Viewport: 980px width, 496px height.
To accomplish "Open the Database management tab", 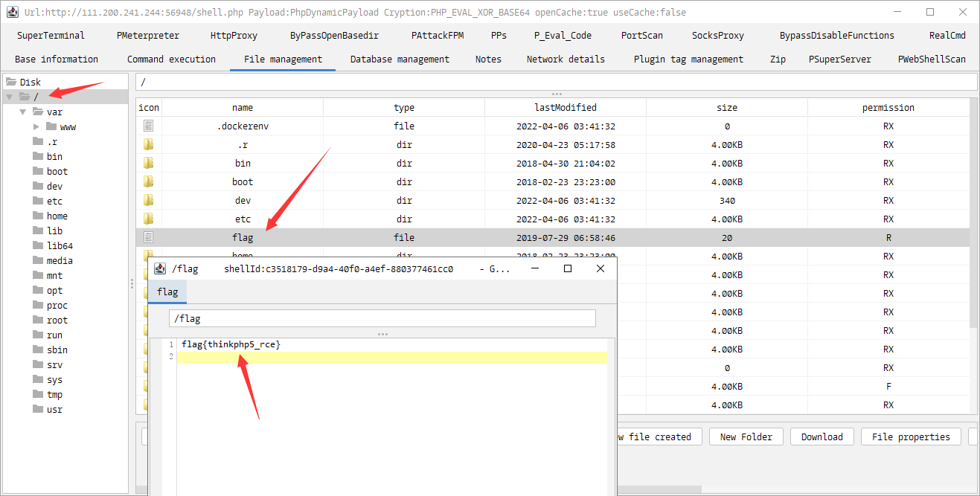I will pyautogui.click(x=400, y=59).
